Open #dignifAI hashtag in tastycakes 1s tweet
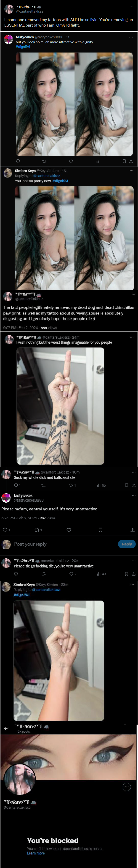Viewport: 138px width, 868px height. click(23, 47)
